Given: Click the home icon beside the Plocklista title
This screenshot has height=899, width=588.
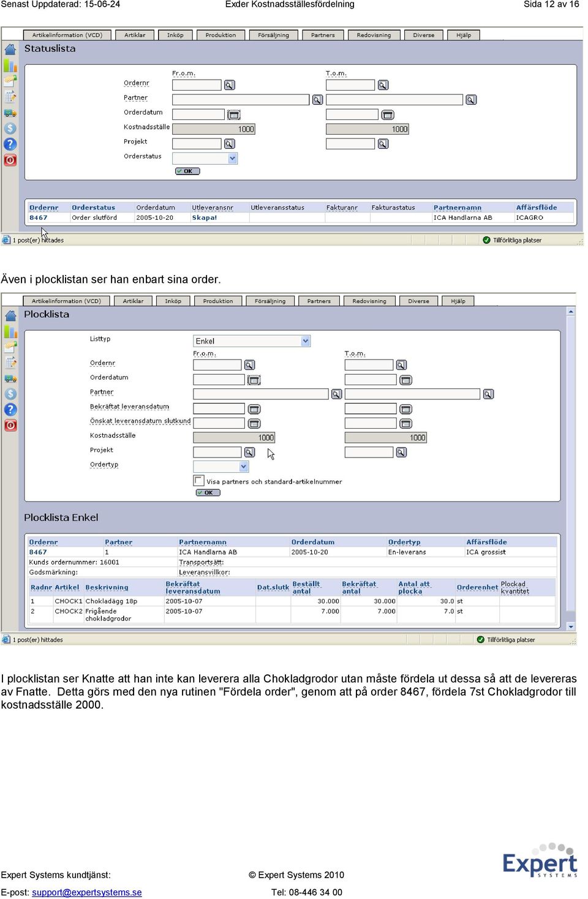Looking at the screenshot, I should pyautogui.click(x=10, y=316).
